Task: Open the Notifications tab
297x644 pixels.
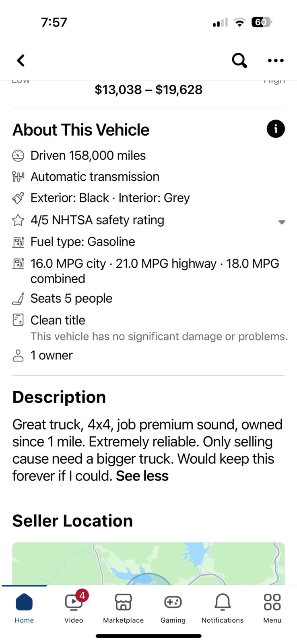Action: (x=223, y=608)
